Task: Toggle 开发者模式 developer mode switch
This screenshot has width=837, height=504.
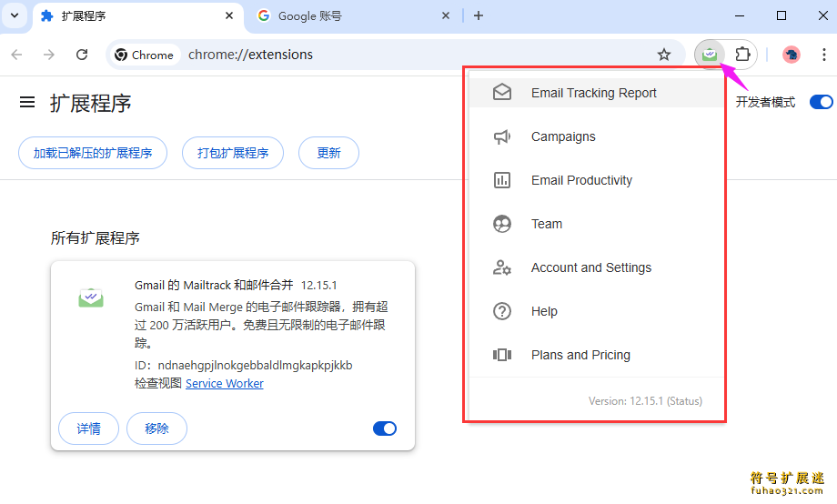Action: [x=821, y=102]
